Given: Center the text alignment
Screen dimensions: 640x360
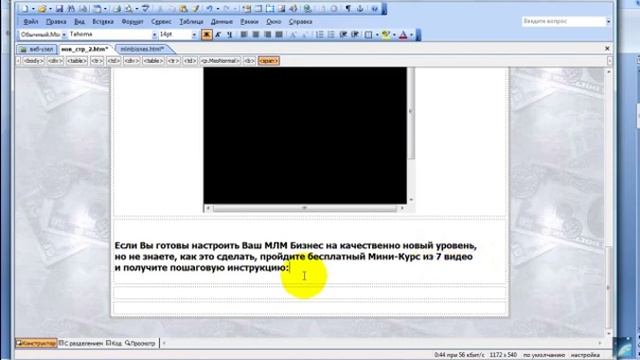Looking at the screenshot, I should click(x=256, y=35).
